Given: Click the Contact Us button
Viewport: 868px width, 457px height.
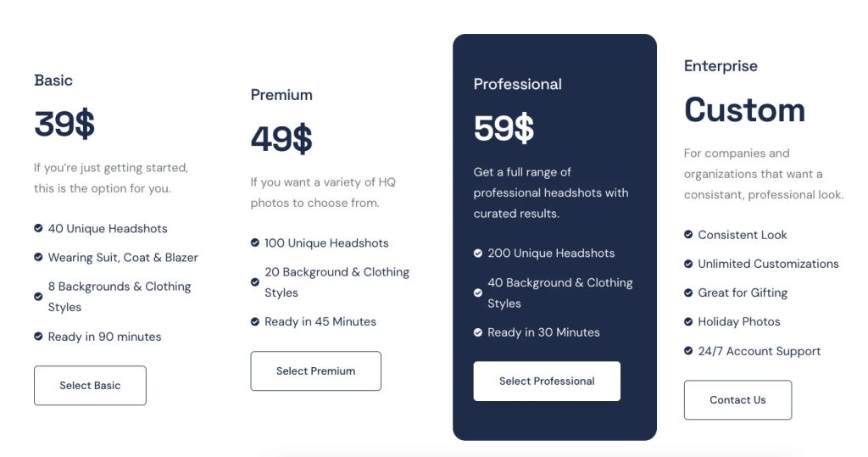Looking at the screenshot, I should 737,400.
